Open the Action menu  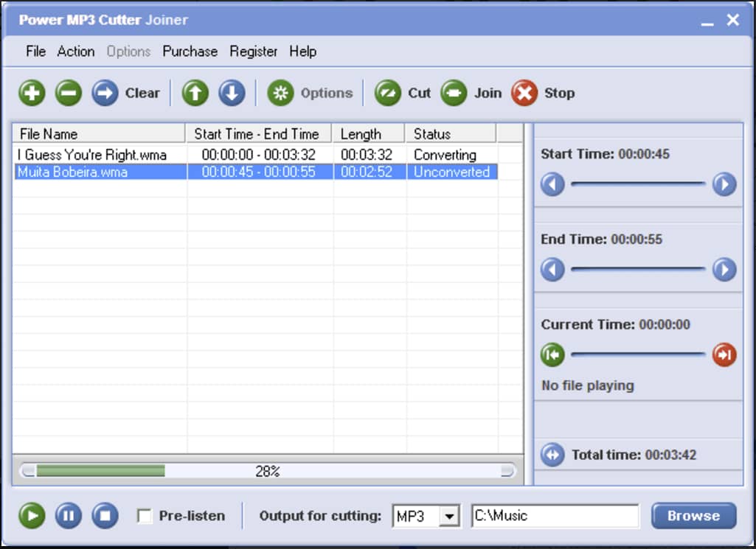coord(76,52)
